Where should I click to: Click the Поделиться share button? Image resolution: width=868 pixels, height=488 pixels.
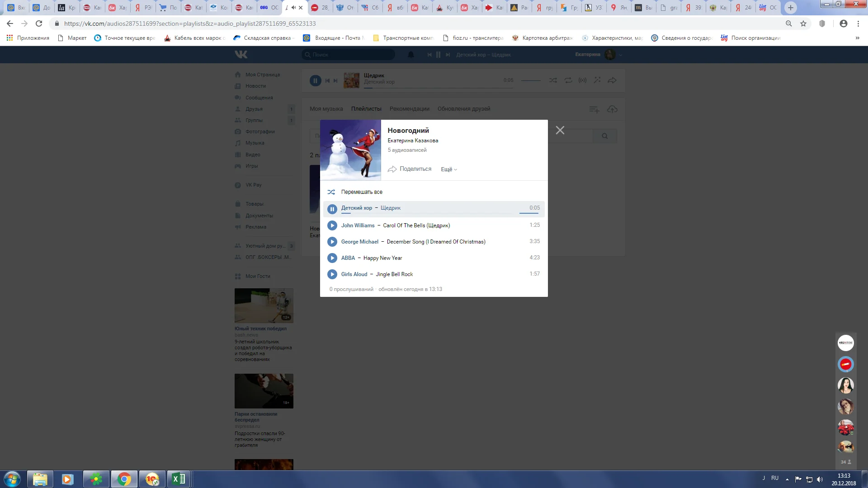coord(410,169)
